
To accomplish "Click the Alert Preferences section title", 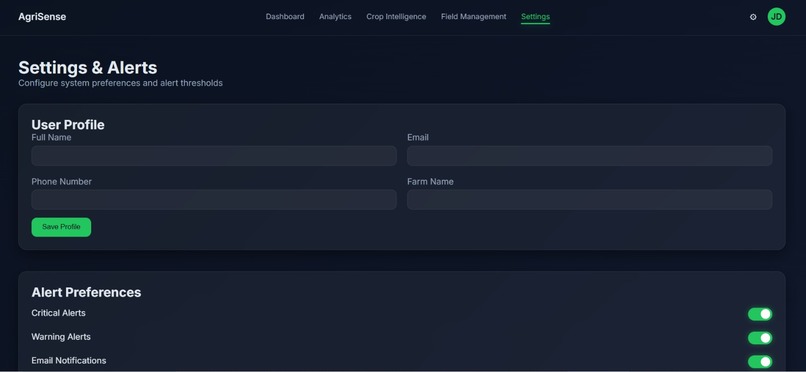I will [x=86, y=292].
